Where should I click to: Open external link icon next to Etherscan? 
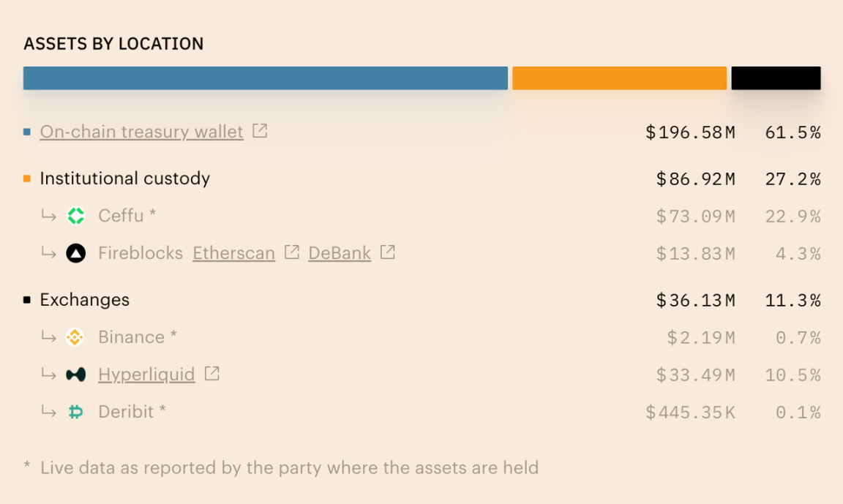pyautogui.click(x=291, y=252)
